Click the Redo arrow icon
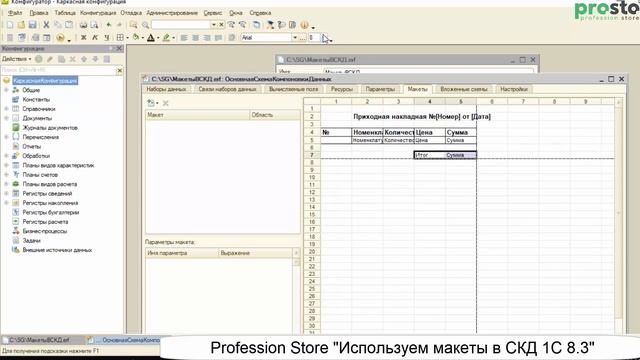 click(119, 25)
